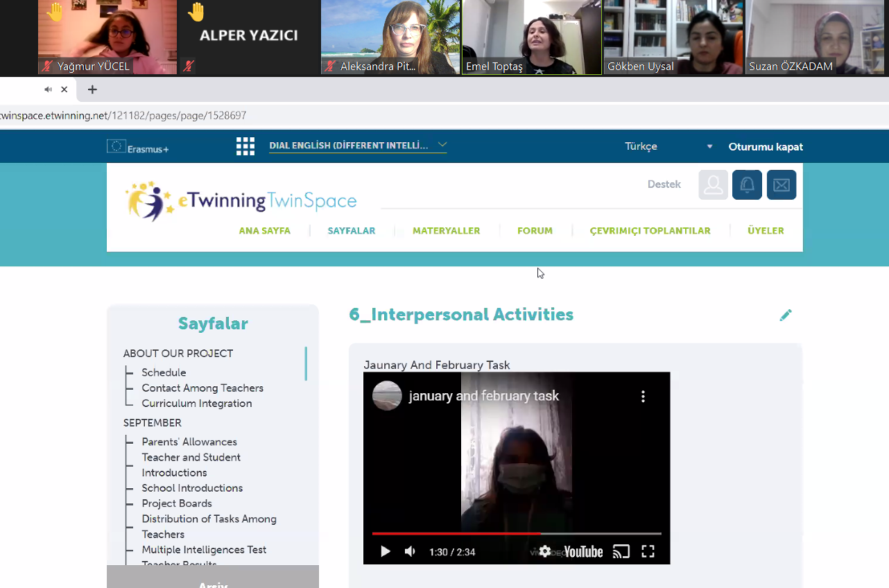Mute the browser tab audio icon

(48, 89)
